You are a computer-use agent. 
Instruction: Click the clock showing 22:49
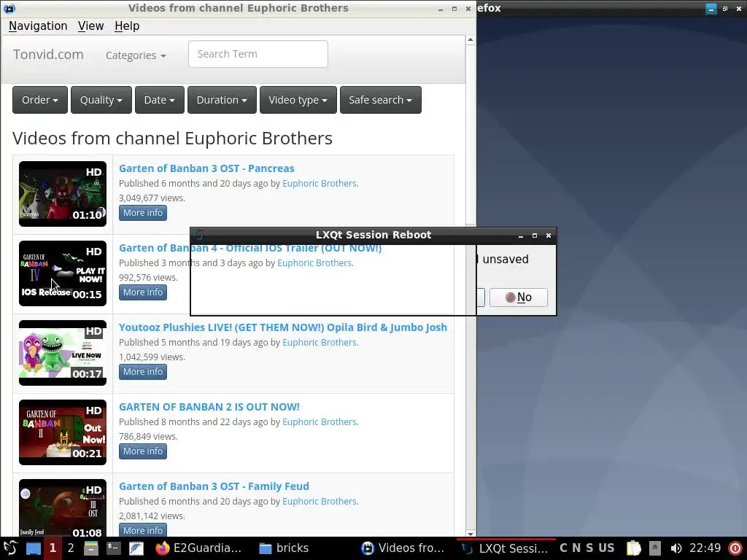coord(705,548)
